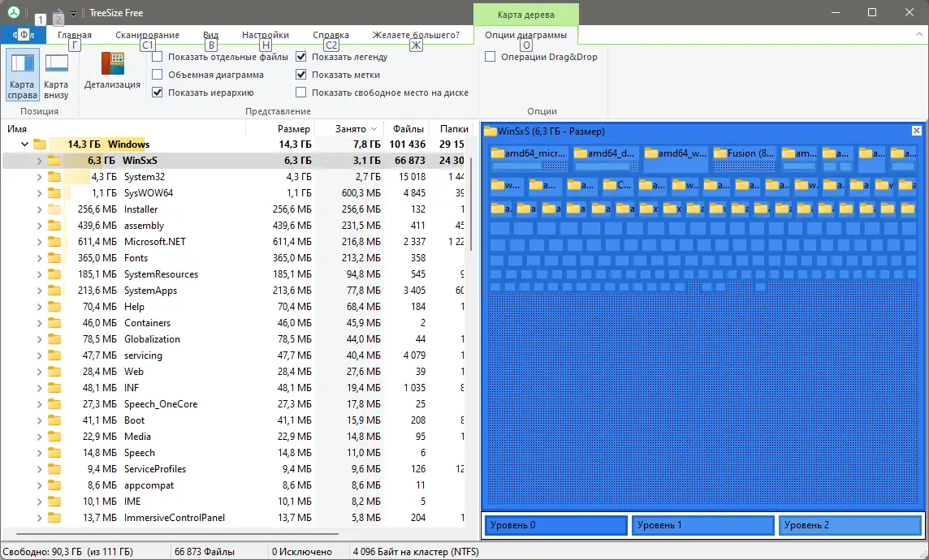Select the ServiceProfiles row

point(233,469)
